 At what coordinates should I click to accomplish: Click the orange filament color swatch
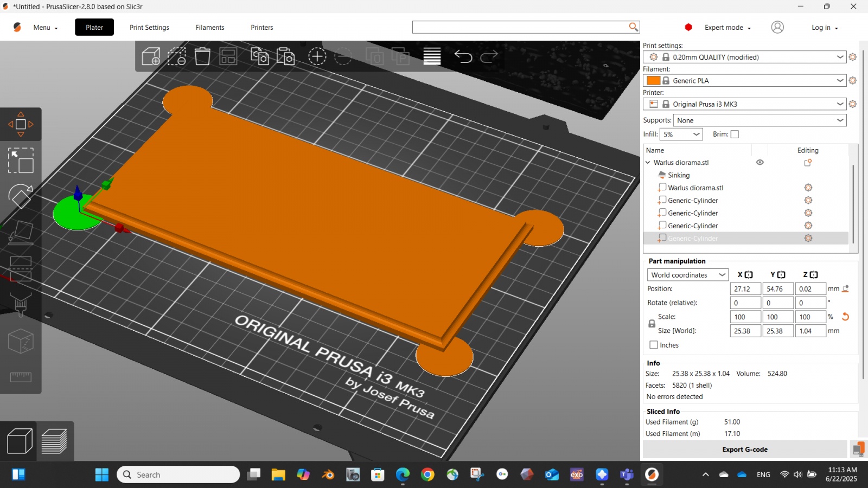tap(653, 81)
